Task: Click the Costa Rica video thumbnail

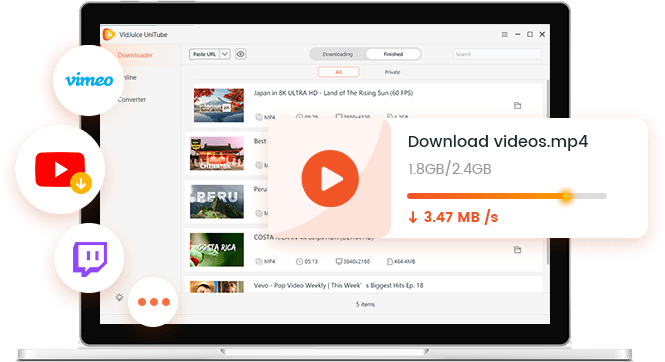Action: coord(217,250)
